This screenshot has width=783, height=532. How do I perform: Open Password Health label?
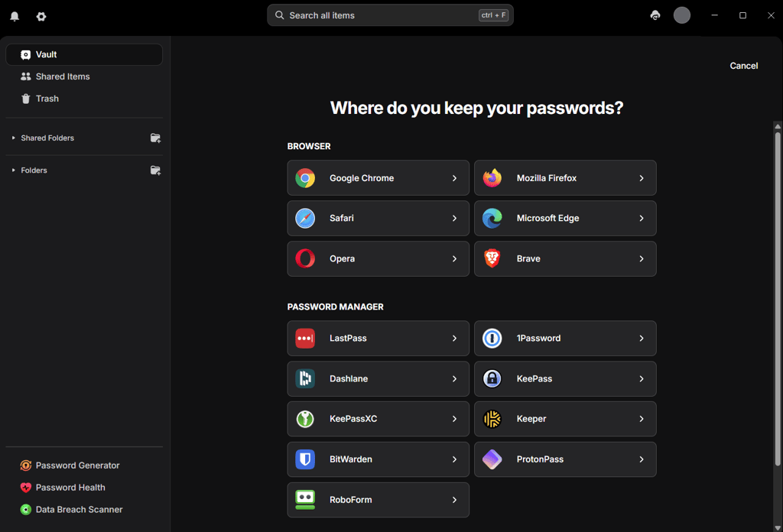(x=70, y=488)
